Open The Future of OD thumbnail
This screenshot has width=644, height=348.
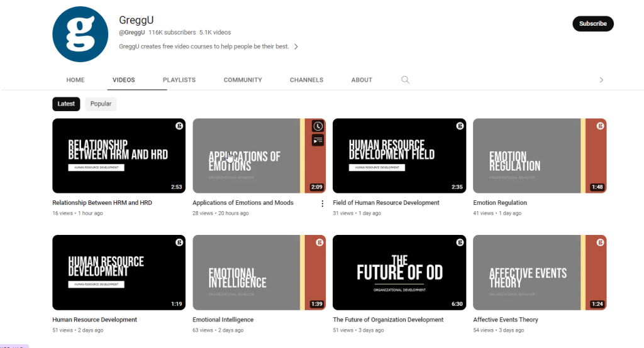[399, 272]
